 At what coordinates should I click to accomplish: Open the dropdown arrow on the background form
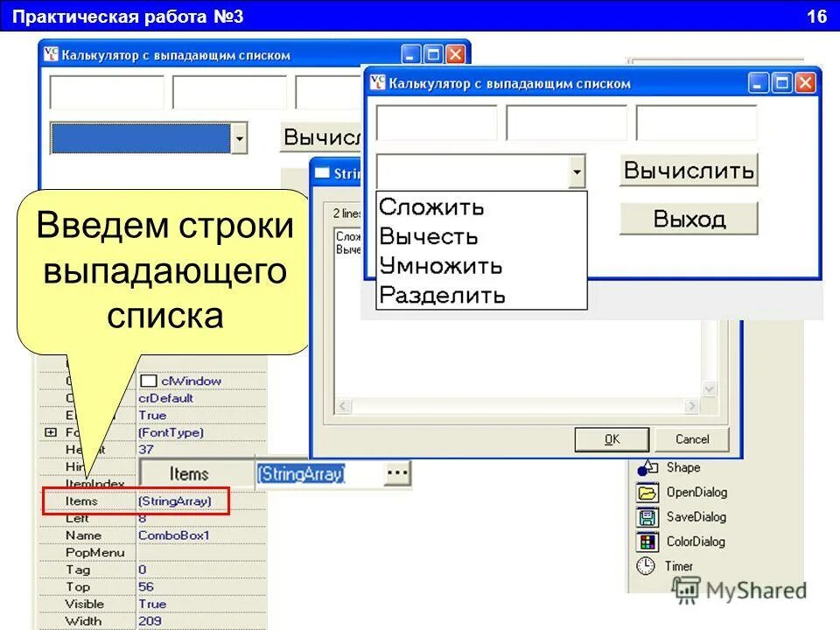coord(238,138)
